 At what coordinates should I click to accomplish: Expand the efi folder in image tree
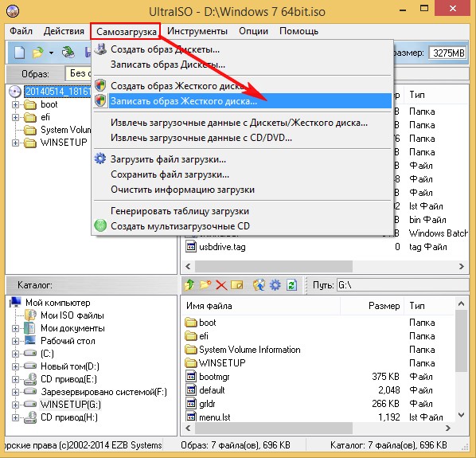tap(15, 118)
